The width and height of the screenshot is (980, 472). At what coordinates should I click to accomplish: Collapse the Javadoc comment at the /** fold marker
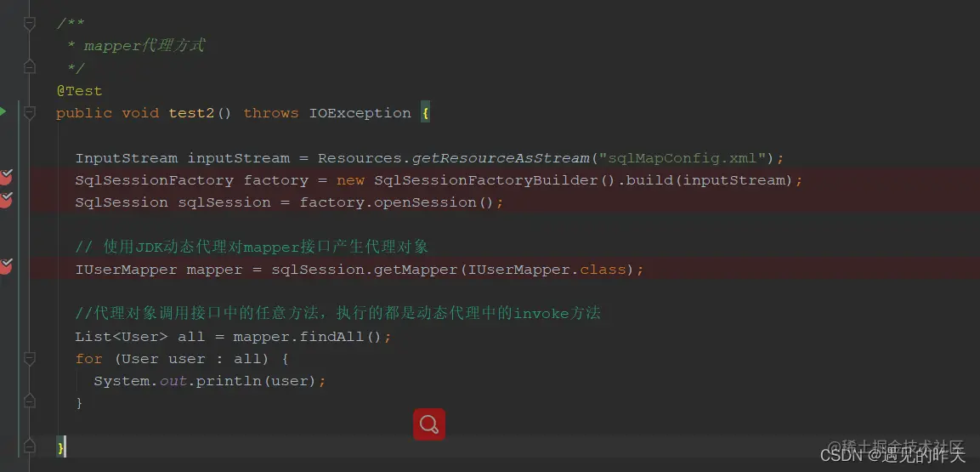pos(30,25)
